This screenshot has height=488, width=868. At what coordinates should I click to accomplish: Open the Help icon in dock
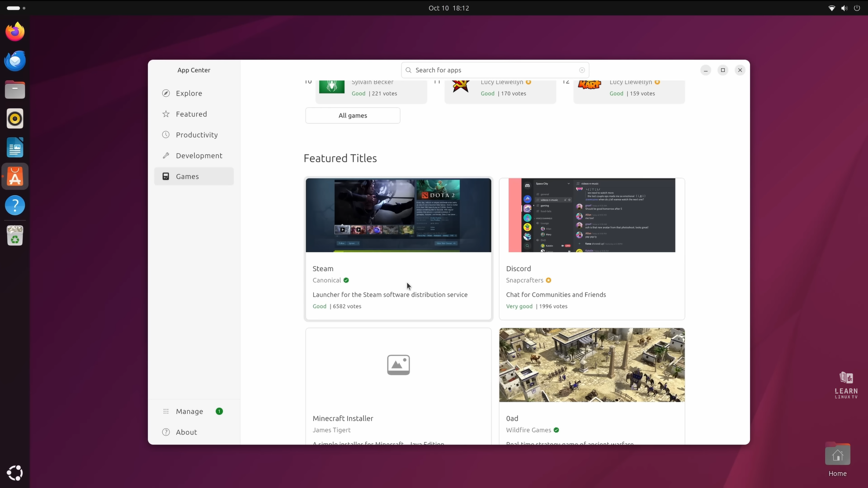(x=15, y=205)
